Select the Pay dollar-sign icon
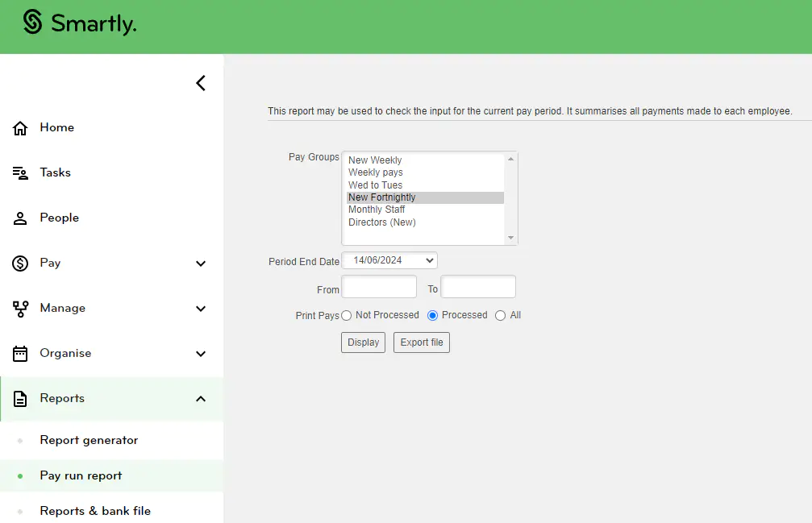This screenshot has width=812, height=523. pos(22,263)
